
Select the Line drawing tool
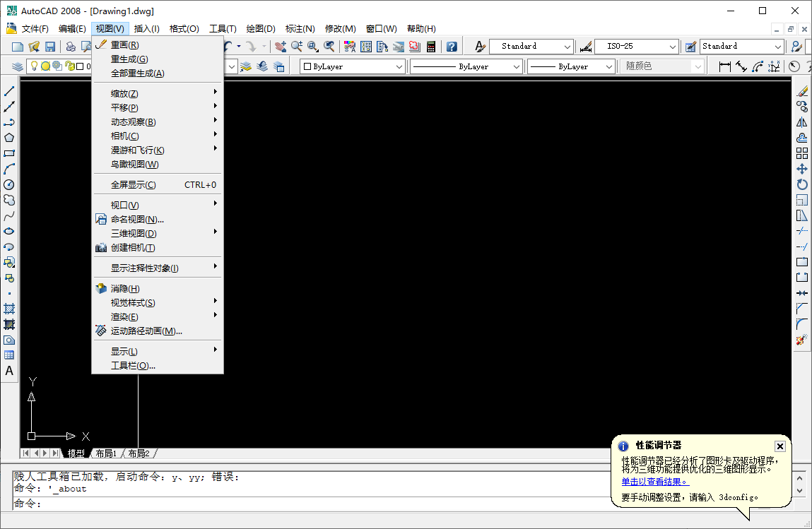(9, 90)
